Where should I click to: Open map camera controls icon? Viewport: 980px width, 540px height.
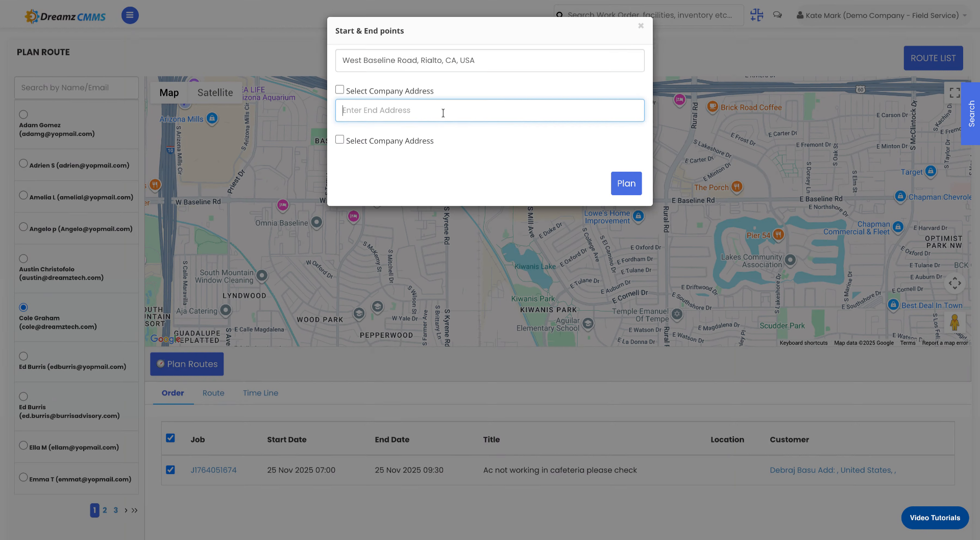point(954,283)
